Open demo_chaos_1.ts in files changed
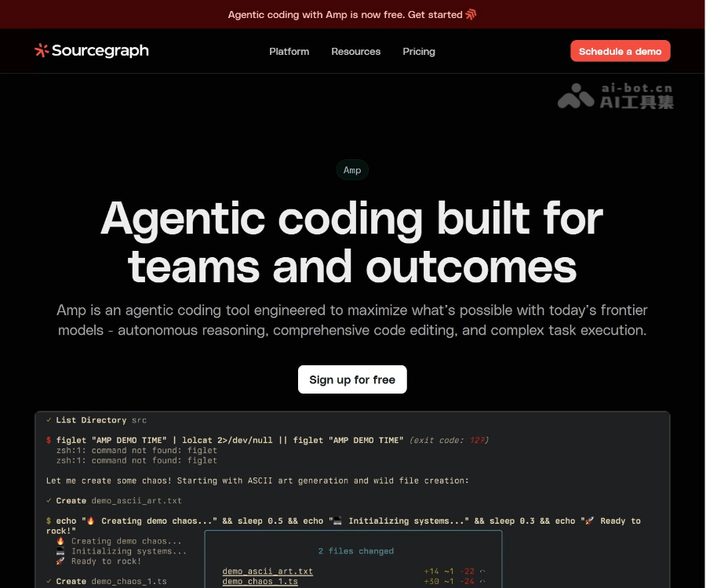 (x=260, y=582)
